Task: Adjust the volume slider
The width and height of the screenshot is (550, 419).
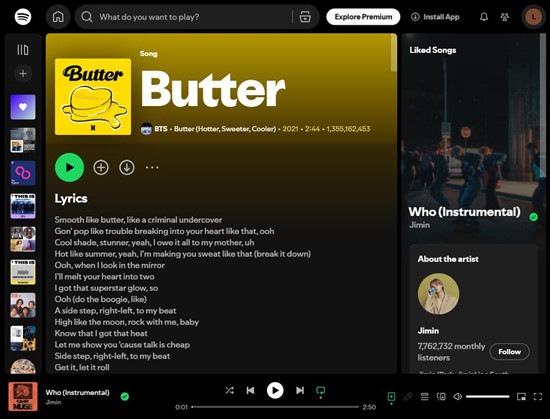Action: pos(488,397)
